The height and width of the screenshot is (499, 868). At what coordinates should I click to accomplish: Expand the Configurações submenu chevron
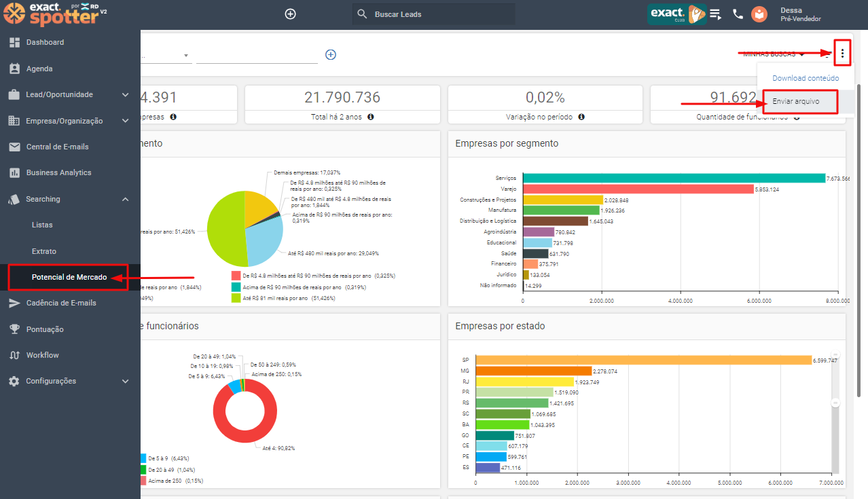click(126, 382)
